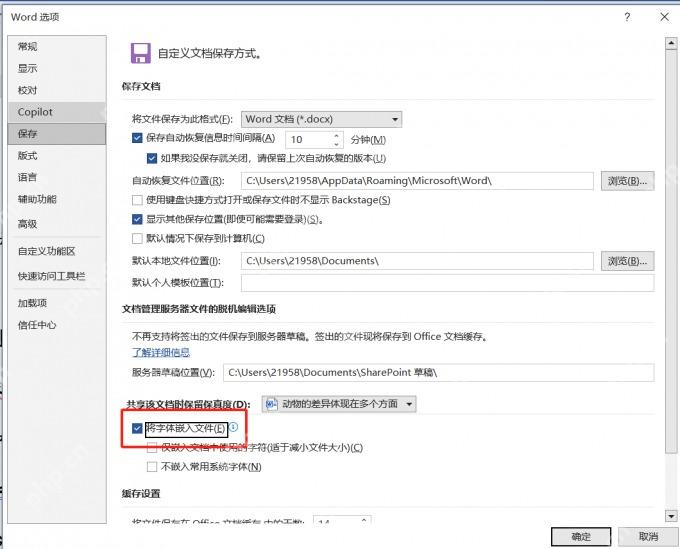Select 显示 in the sidebar

tap(57, 69)
